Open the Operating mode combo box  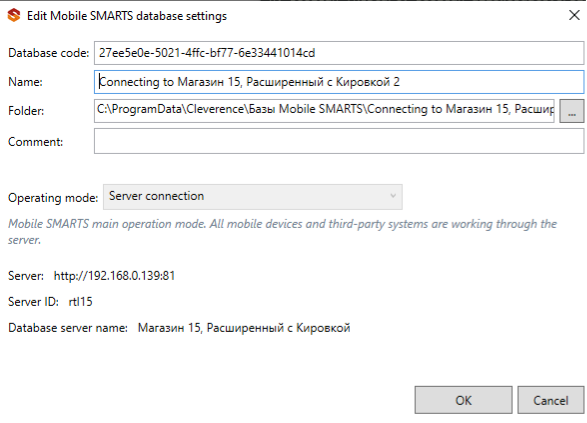pyautogui.click(x=253, y=197)
